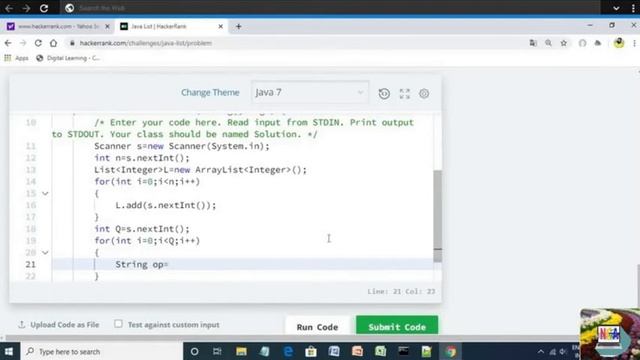Click line 16 L.add(s.nextInt()) statement

click(x=166, y=205)
